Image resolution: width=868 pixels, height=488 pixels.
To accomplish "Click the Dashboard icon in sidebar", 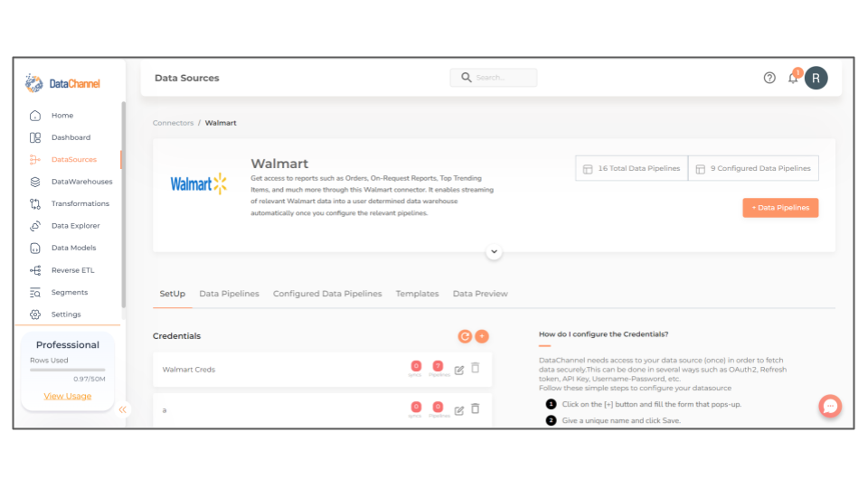I will [x=35, y=137].
